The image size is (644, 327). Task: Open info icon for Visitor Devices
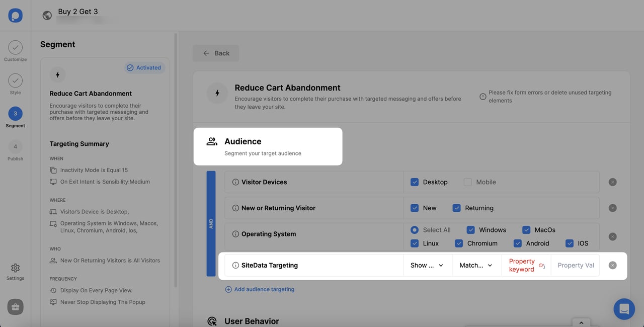point(235,182)
